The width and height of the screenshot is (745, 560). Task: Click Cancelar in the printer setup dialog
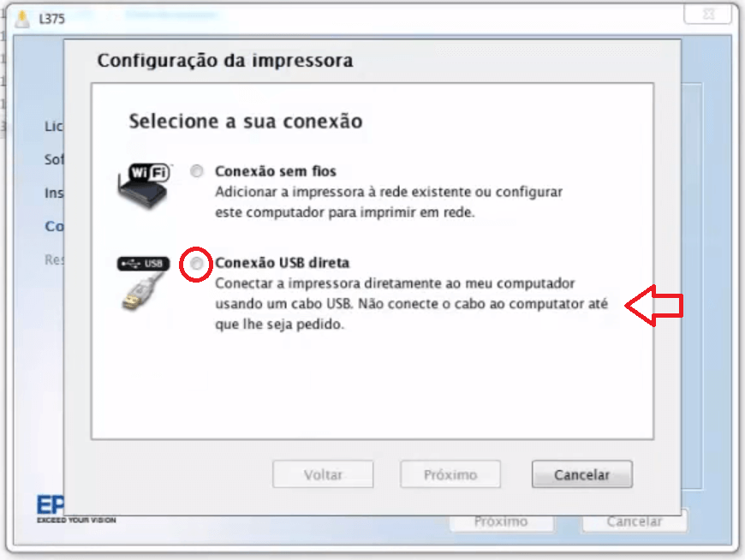click(x=582, y=474)
